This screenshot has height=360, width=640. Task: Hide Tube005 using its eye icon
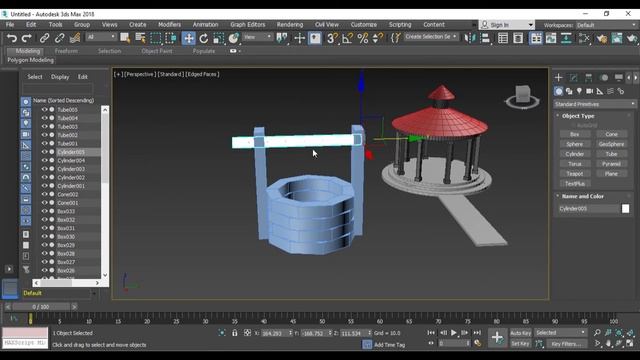tap(44, 109)
